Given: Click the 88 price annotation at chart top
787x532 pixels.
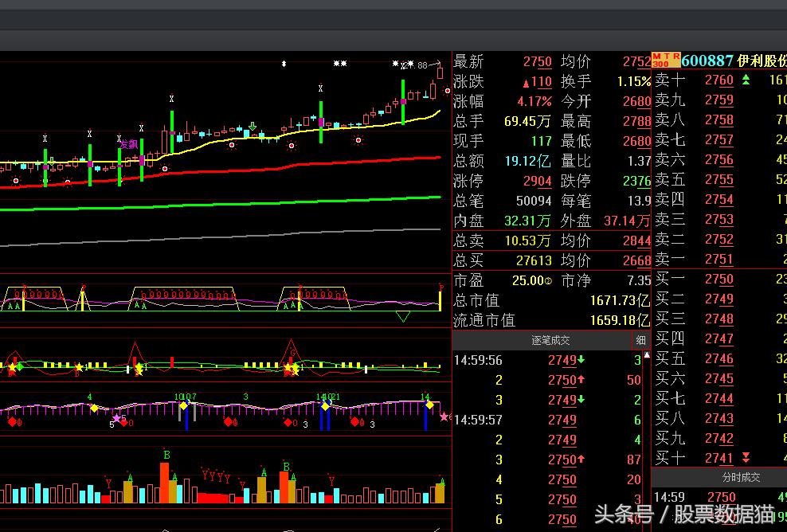Looking at the screenshot, I should pyautogui.click(x=422, y=65).
